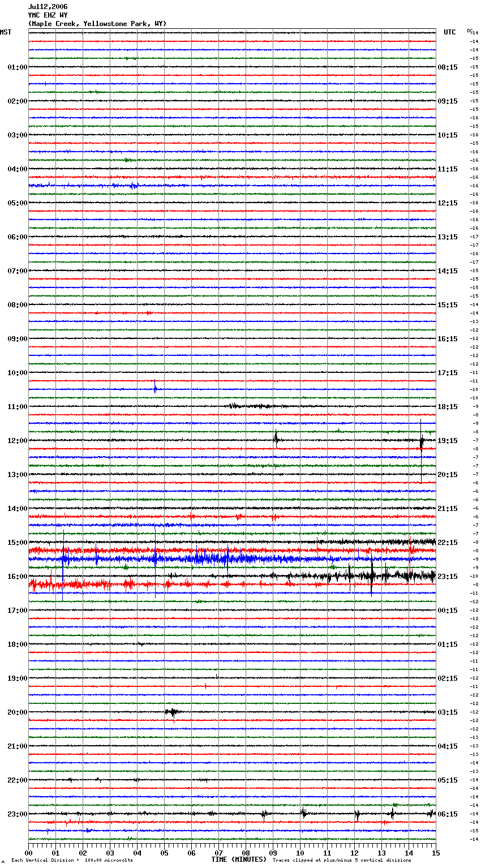Screen dimensions: 481x868
Task: Click the '06:15' UTC time label
Action: 448,814
